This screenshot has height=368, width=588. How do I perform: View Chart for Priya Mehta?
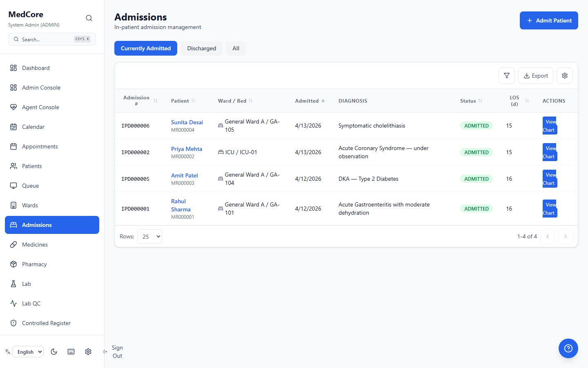[x=550, y=152]
